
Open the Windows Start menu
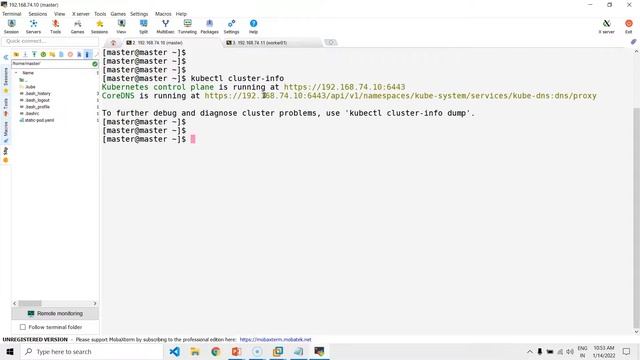pyautogui.click(x=10, y=351)
